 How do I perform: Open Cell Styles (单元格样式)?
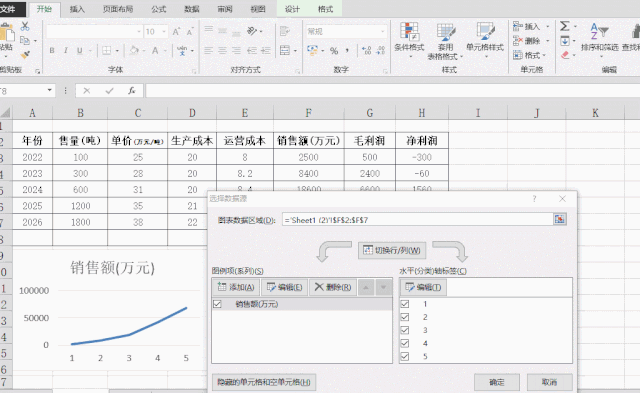(485, 40)
